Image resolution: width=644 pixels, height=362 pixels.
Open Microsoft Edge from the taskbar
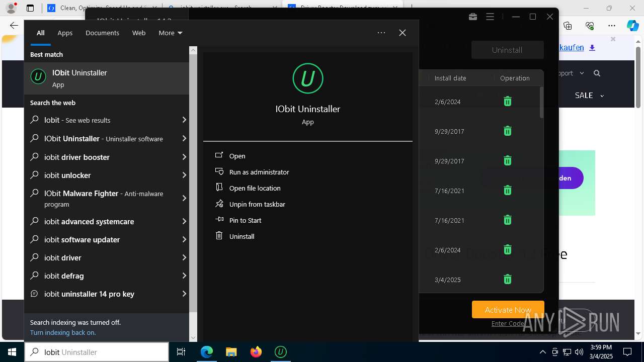pyautogui.click(x=207, y=352)
